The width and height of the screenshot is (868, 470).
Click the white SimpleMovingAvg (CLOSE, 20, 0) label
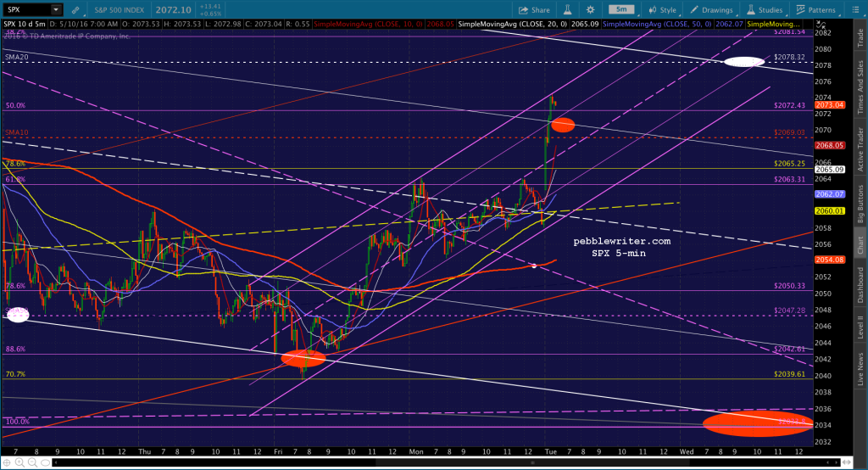point(513,25)
